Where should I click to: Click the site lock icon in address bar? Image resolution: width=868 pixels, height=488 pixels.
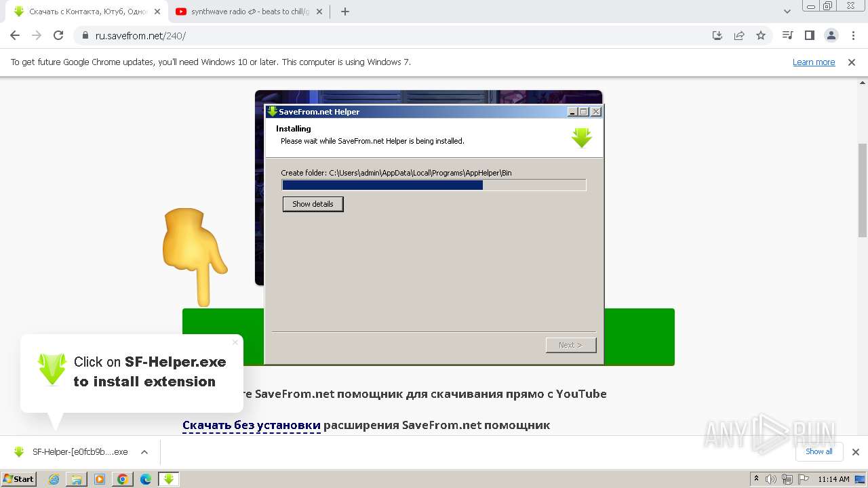click(85, 36)
